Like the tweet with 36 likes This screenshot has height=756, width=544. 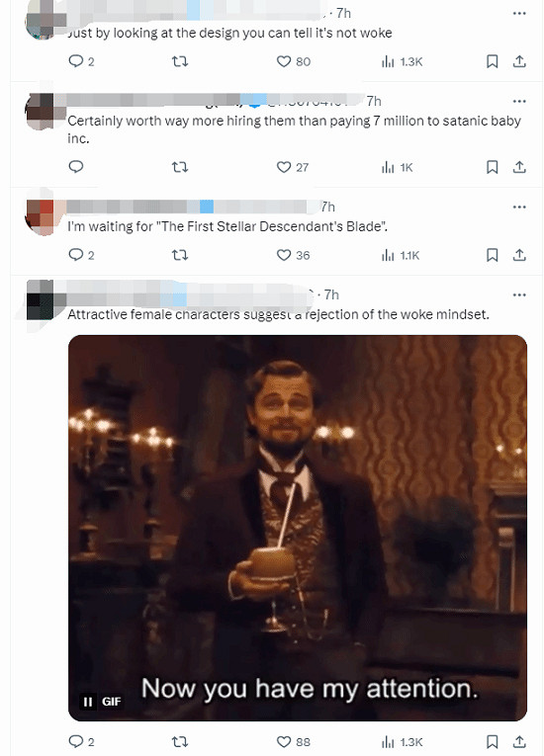(x=293, y=255)
